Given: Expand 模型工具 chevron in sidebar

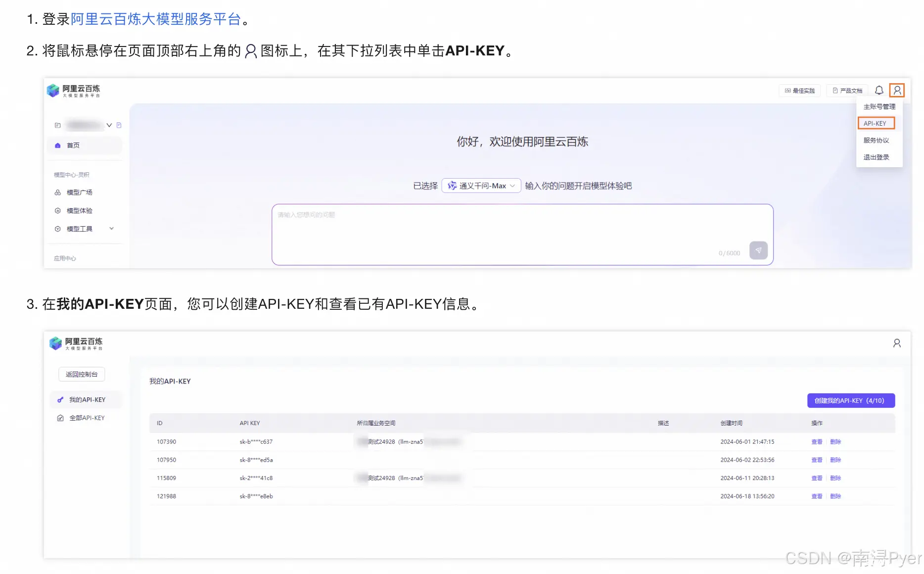Looking at the screenshot, I should (111, 228).
